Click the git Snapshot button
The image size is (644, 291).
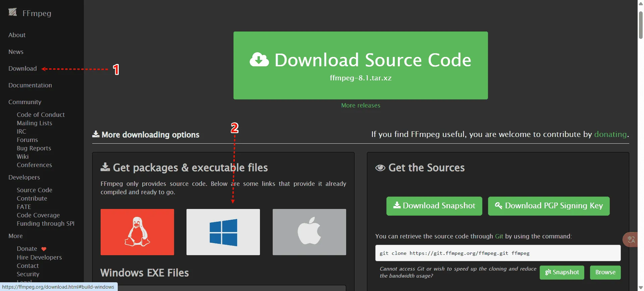pyautogui.click(x=562, y=272)
